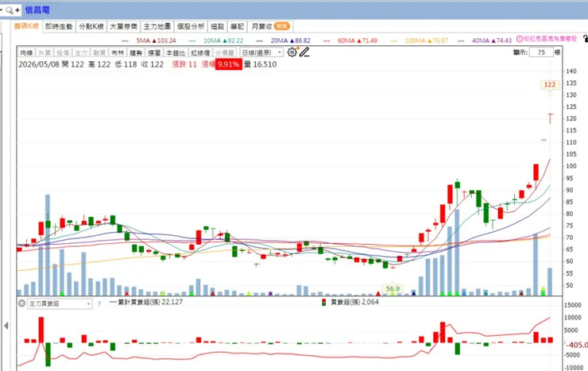Toggle the 布林 Bollinger band overlay
The width and height of the screenshot is (588, 371).
click(x=118, y=52)
